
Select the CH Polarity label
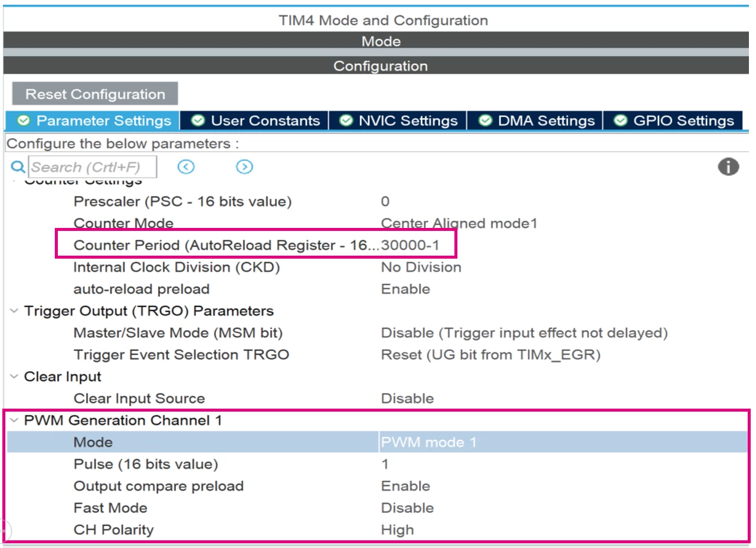113,530
